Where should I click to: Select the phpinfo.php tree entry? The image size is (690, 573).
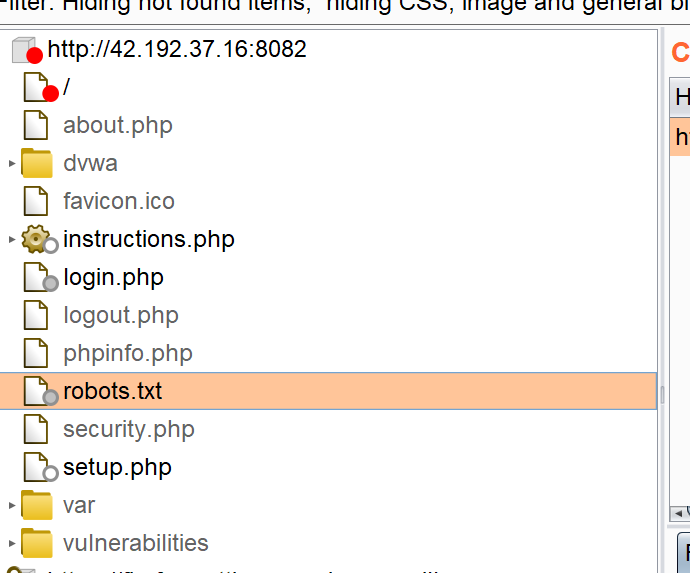click(127, 353)
